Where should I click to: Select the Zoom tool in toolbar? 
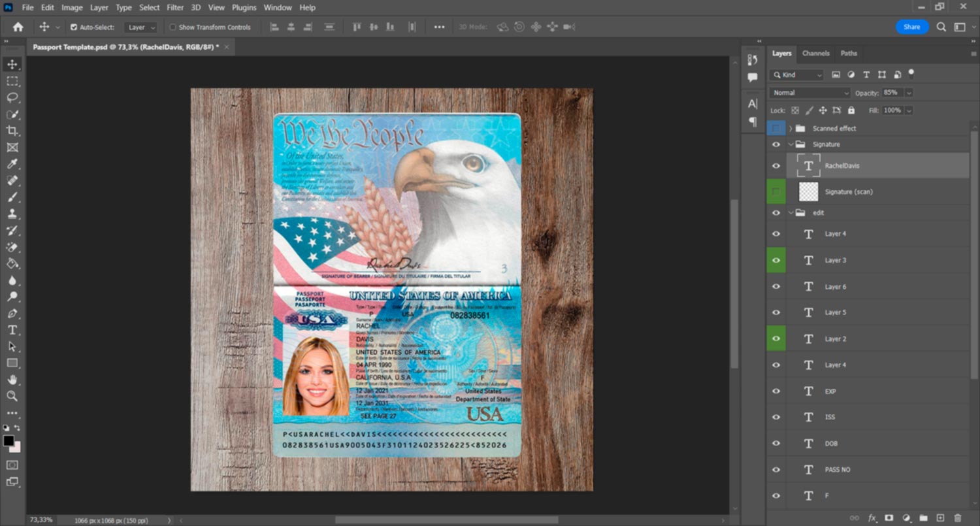pyautogui.click(x=12, y=396)
